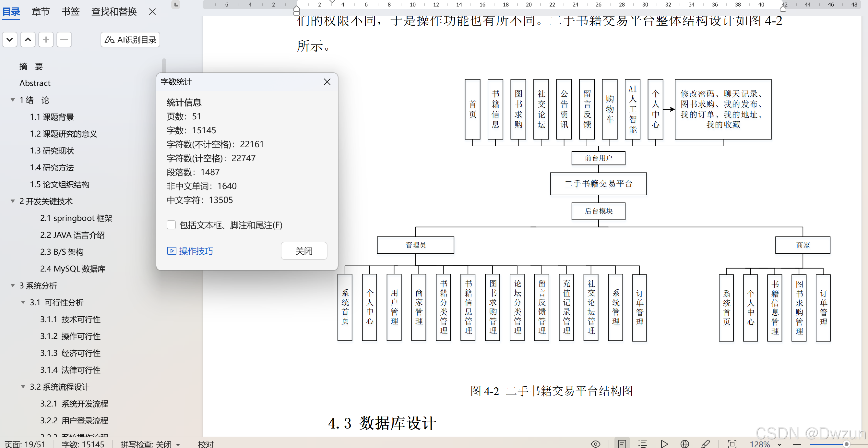
Task: Switch to page layout view icon
Action: click(622, 443)
